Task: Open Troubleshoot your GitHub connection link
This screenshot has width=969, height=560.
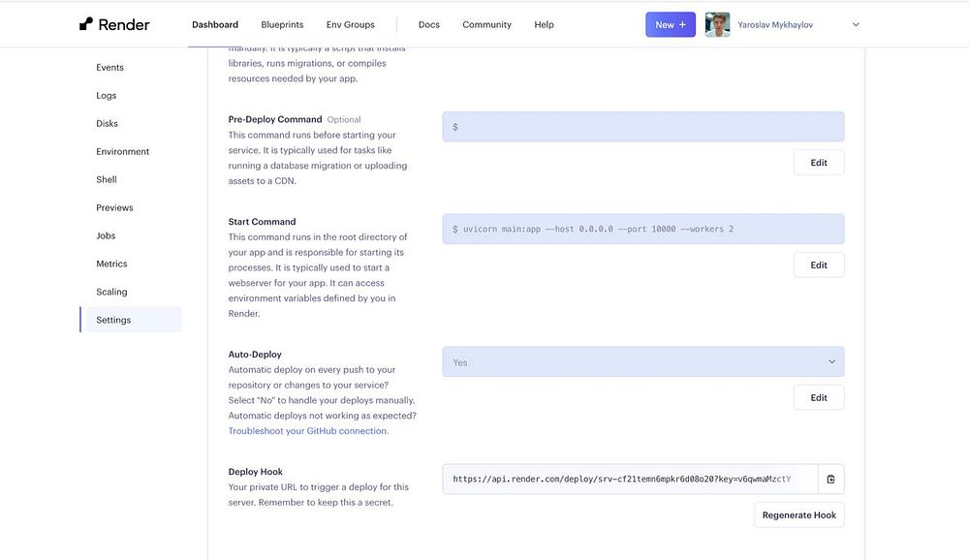Action: (x=308, y=431)
